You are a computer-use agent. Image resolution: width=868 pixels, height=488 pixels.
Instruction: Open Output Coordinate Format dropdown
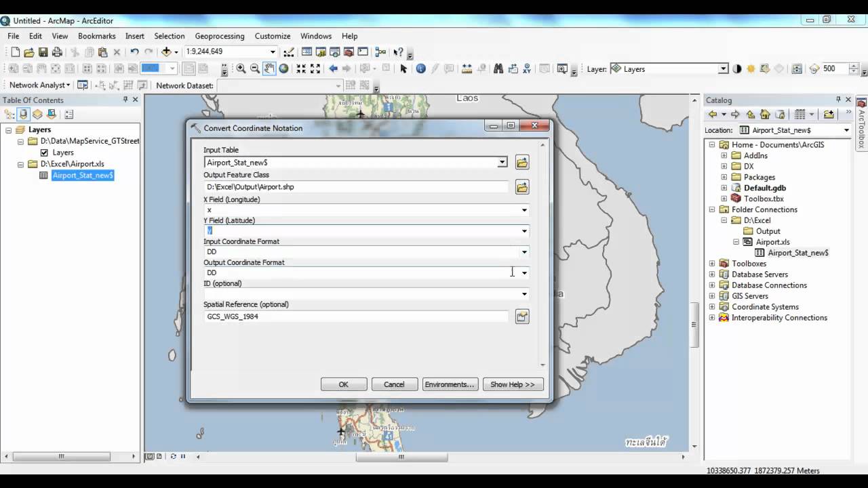pyautogui.click(x=524, y=273)
